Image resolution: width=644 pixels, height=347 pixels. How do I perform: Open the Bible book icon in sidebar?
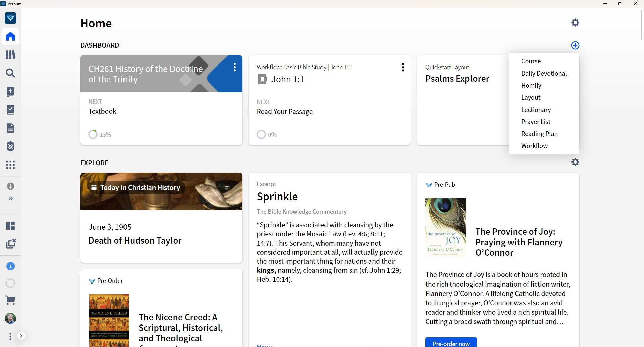pos(10,91)
